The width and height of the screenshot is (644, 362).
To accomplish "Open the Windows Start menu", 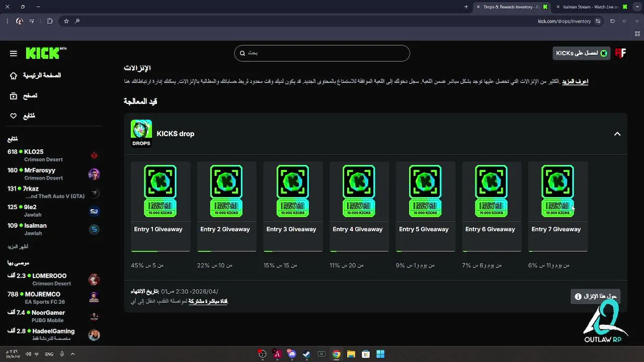I will point(380,354).
